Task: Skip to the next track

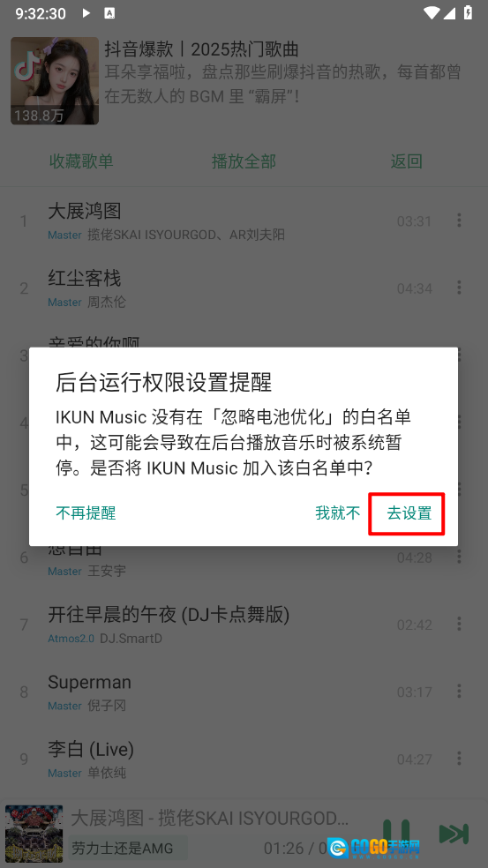Action: (454, 834)
